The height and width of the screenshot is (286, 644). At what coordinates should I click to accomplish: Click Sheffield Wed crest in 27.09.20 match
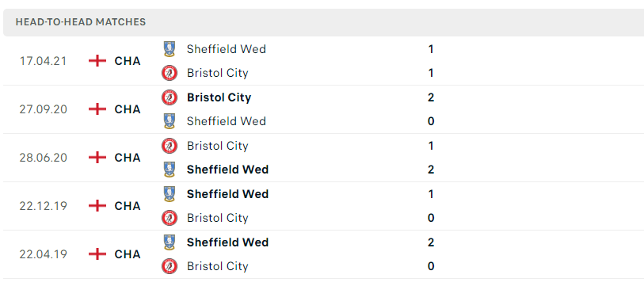[x=169, y=121]
